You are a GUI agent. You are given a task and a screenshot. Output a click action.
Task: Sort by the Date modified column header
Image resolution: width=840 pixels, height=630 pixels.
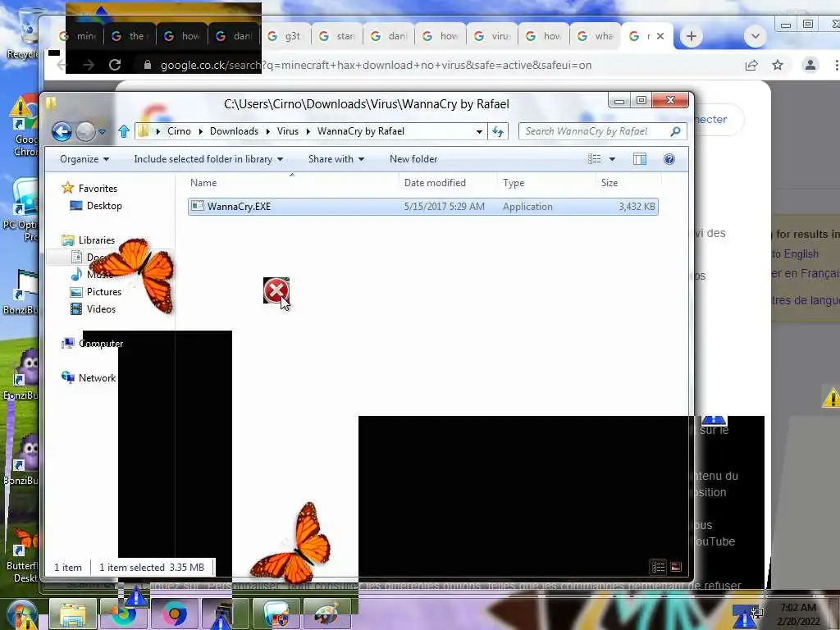point(448,183)
